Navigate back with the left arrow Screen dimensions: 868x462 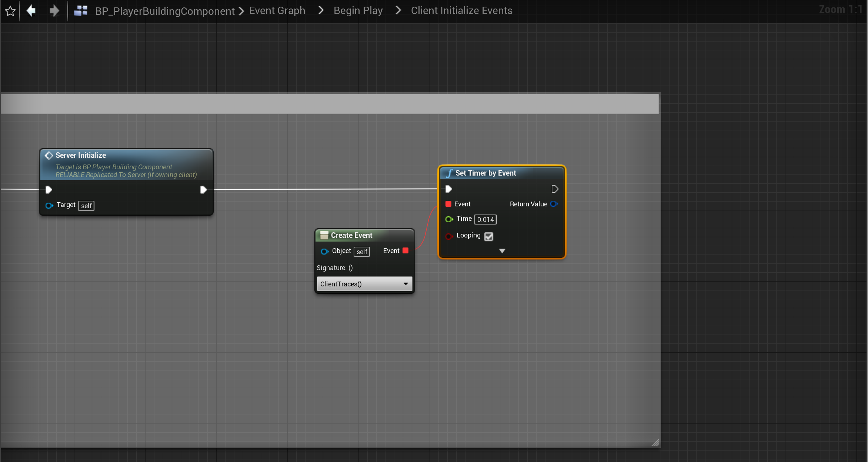point(31,11)
